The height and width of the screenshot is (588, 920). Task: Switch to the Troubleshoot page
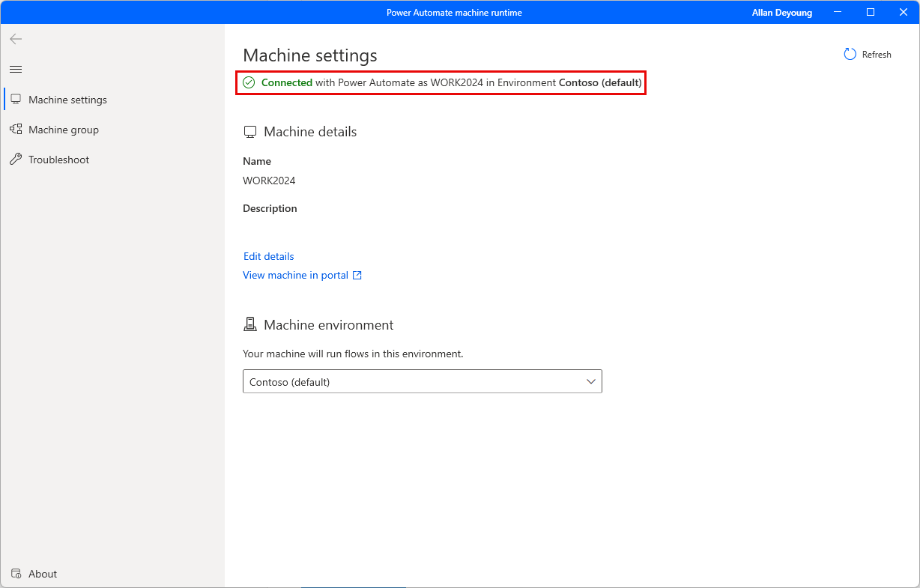pos(58,159)
